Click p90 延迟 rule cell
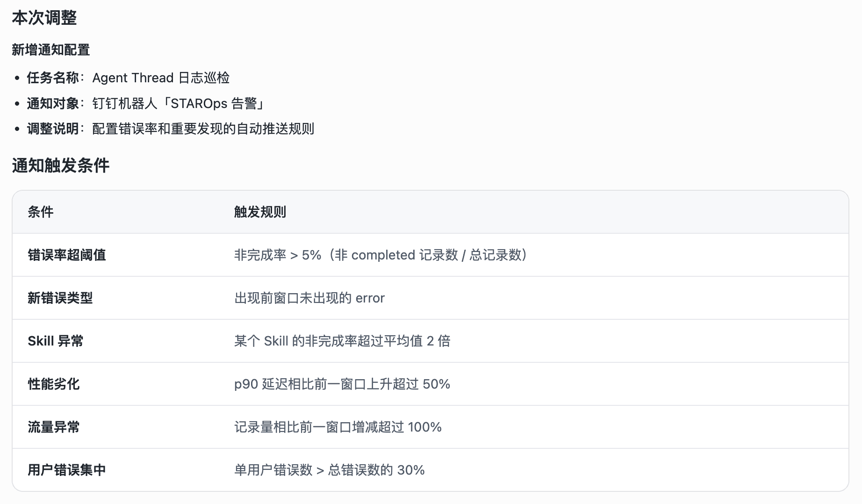The height and width of the screenshot is (504, 862). 342,384
